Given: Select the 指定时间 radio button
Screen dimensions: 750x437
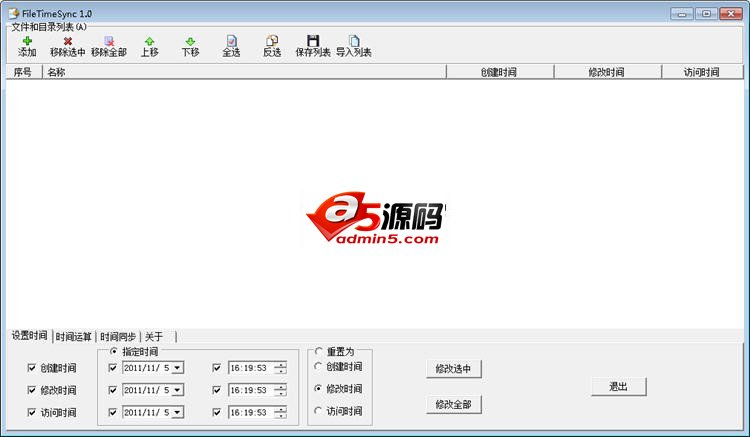Looking at the screenshot, I should (x=114, y=351).
